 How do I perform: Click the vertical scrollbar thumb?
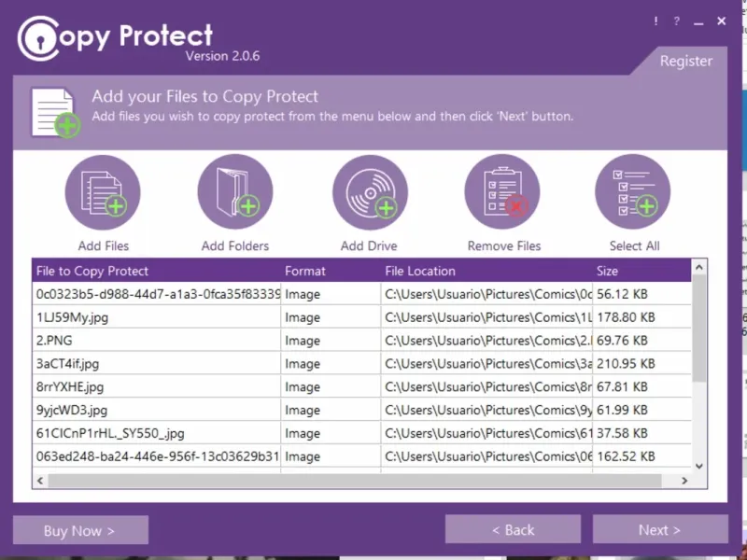click(x=698, y=329)
